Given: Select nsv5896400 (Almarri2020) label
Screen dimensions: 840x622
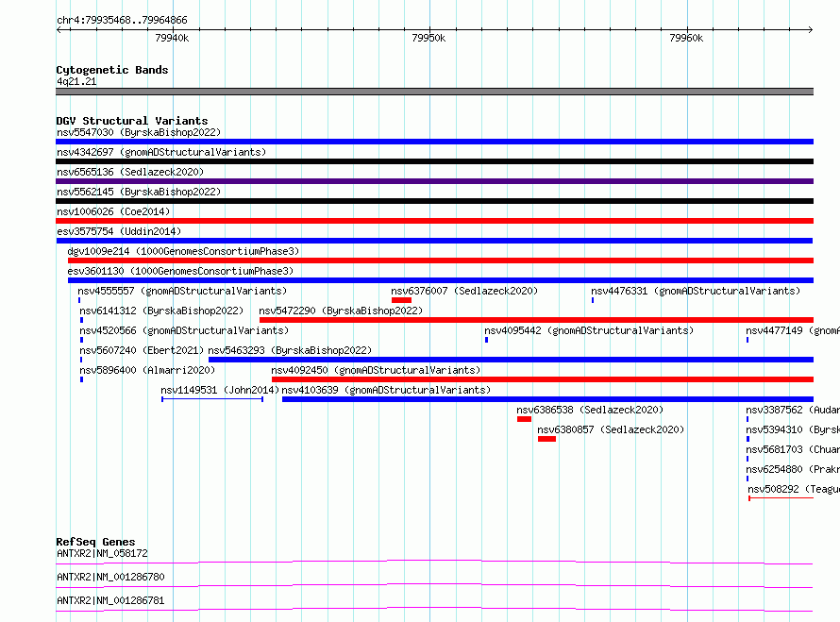Looking at the screenshot, I should tap(147, 370).
